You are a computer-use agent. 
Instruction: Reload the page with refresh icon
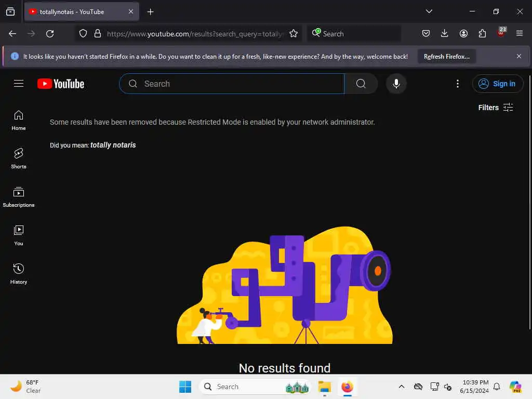coord(50,34)
